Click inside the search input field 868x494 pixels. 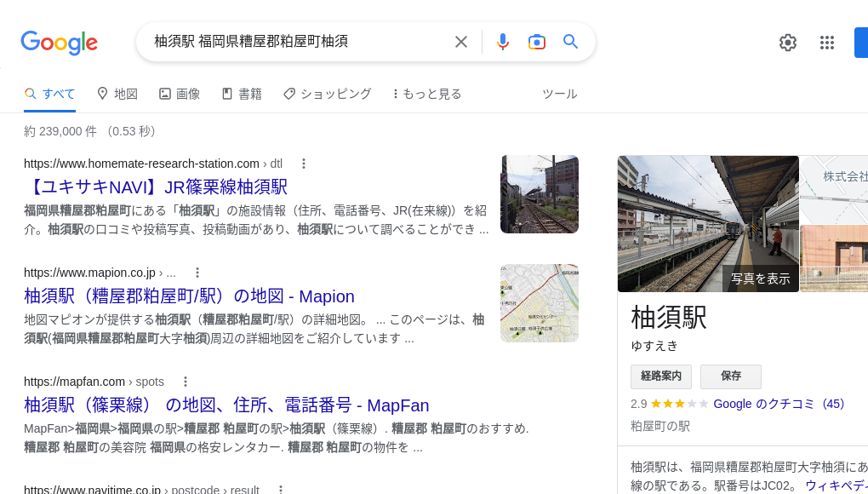point(289,42)
